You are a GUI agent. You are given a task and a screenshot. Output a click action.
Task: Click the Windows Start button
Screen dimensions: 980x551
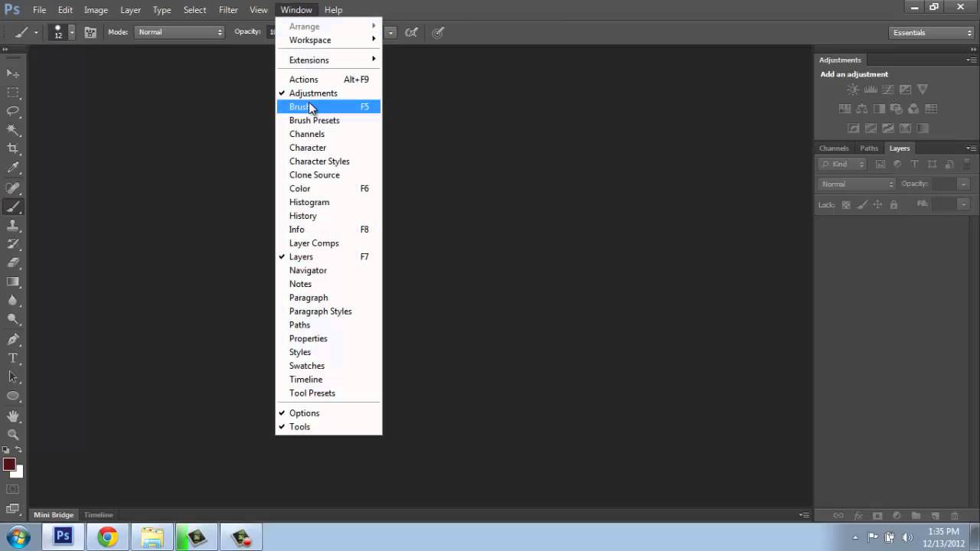point(18,536)
